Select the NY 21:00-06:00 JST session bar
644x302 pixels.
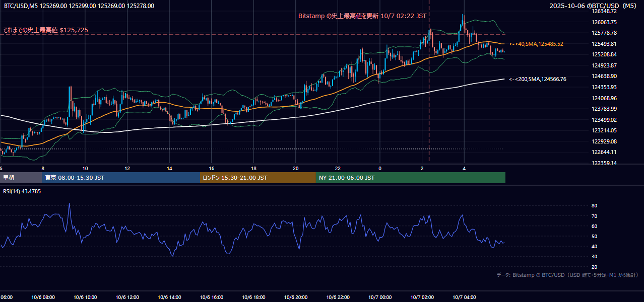click(411, 178)
